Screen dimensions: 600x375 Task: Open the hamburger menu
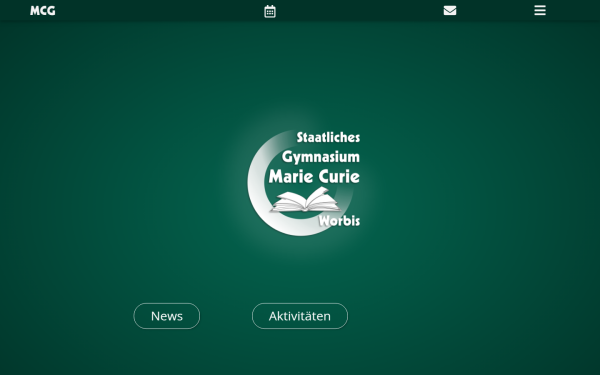[x=540, y=10]
